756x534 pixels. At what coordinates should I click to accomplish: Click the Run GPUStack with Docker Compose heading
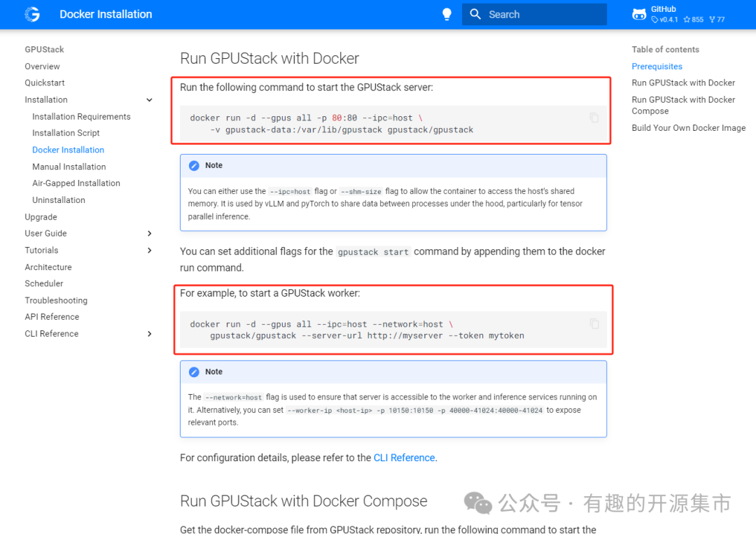coord(304,501)
